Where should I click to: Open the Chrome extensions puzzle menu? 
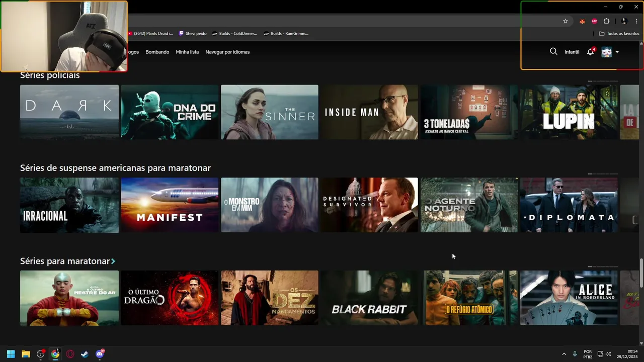pyautogui.click(x=606, y=21)
